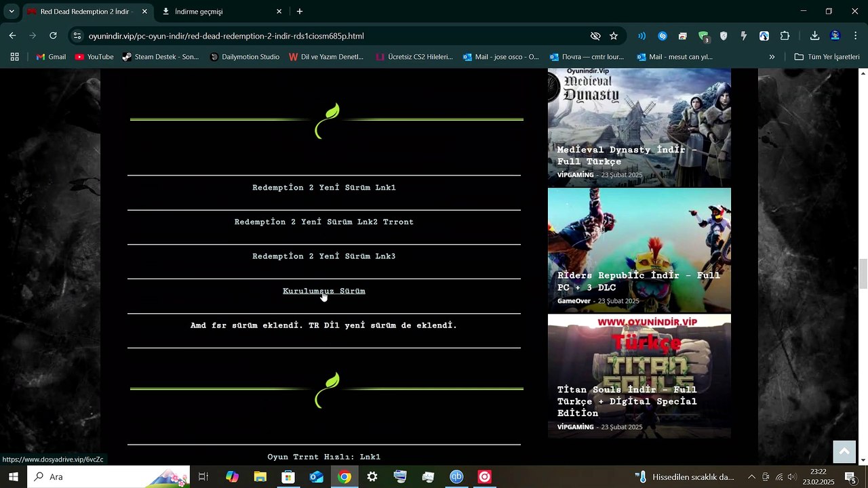This screenshot has height=488, width=868.
Task: Click the Steam Destek bookmark
Action: point(161,57)
